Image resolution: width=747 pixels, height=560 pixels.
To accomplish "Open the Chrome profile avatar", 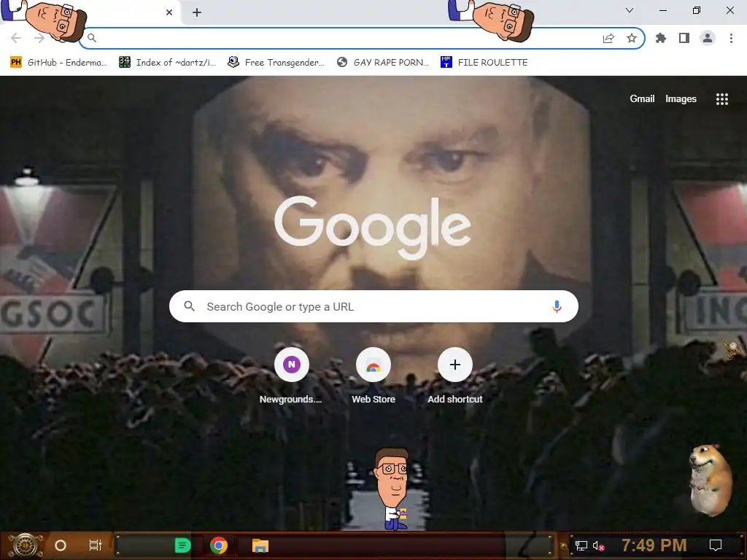I will coord(708,38).
